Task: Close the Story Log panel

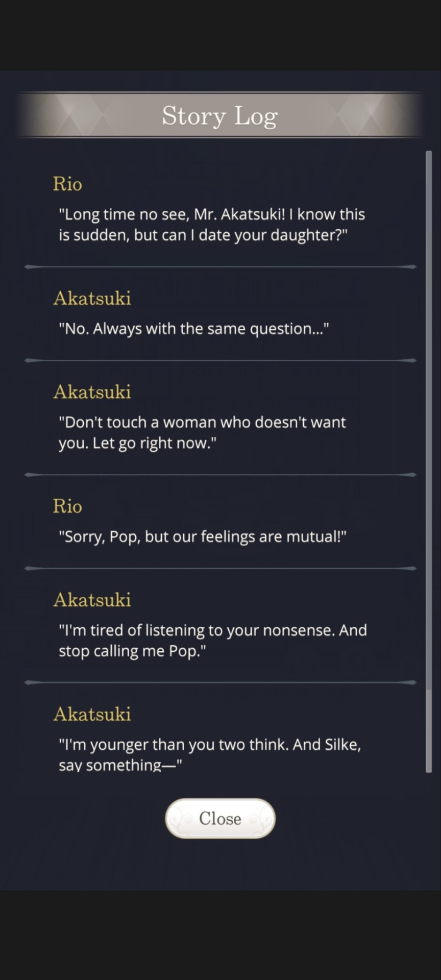Action: [x=220, y=818]
